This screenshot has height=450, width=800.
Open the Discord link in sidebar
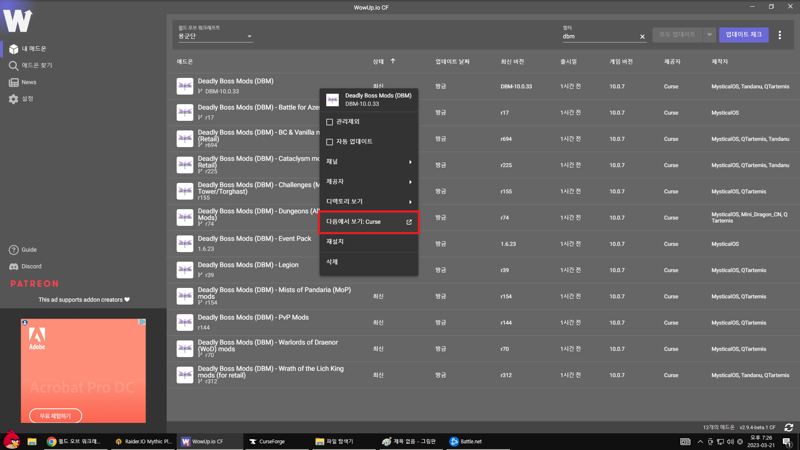(x=25, y=266)
